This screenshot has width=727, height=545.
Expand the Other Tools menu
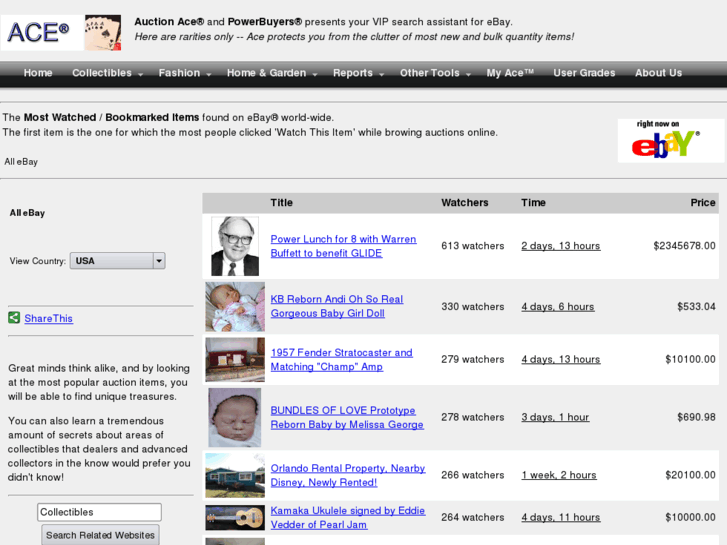pyautogui.click(x=435, y=73)
